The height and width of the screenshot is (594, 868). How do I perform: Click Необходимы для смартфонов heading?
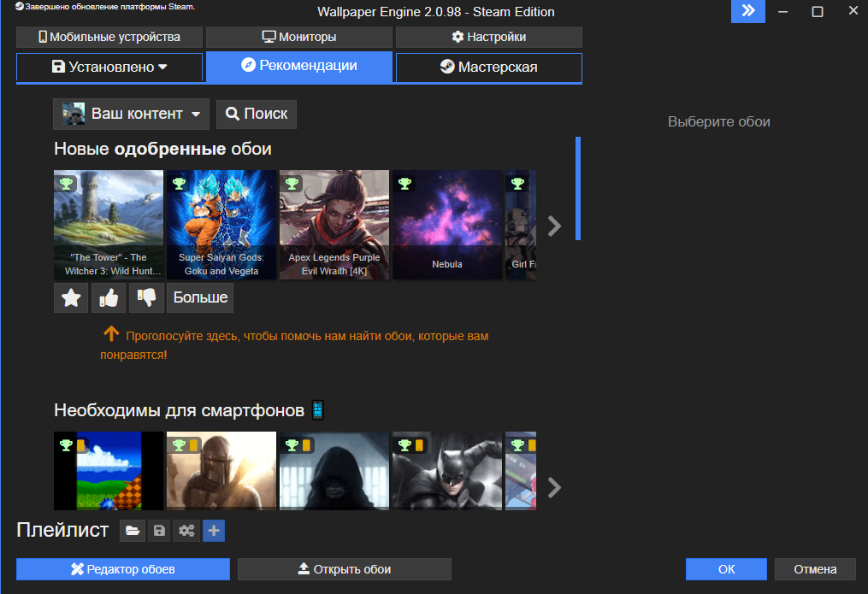click(180, 410)
